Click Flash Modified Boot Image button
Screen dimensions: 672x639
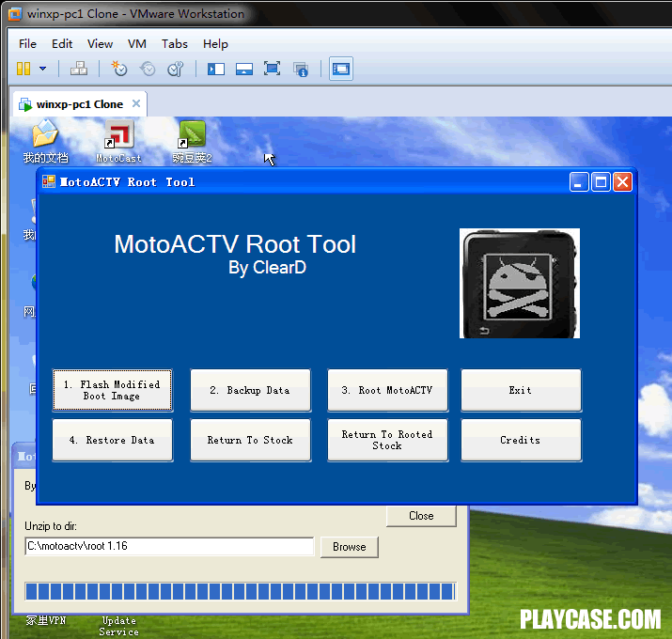pos(112,390)
